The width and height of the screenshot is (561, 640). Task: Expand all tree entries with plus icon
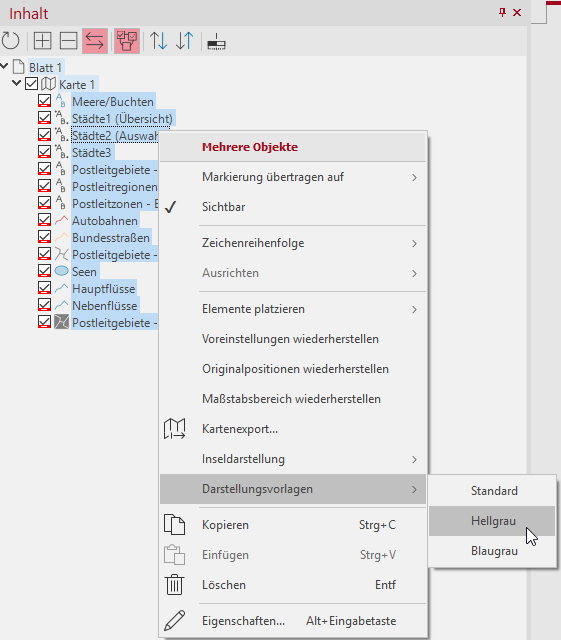(x=42, y=41)
